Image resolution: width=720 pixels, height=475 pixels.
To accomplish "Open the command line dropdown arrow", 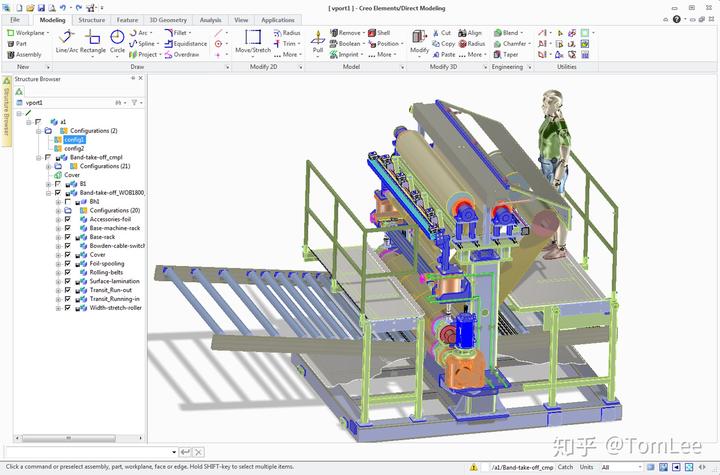I will click(174, 452).
